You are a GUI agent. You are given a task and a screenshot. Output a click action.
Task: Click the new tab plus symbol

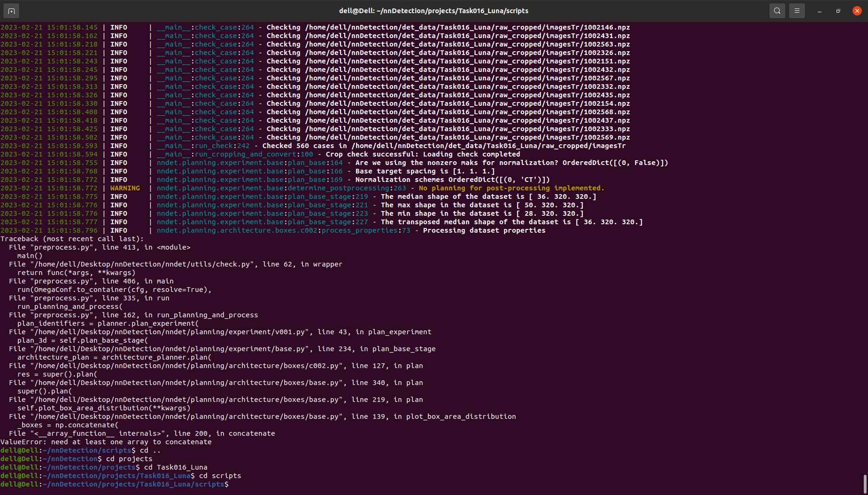pyautogui.click(x=10, y=10)
